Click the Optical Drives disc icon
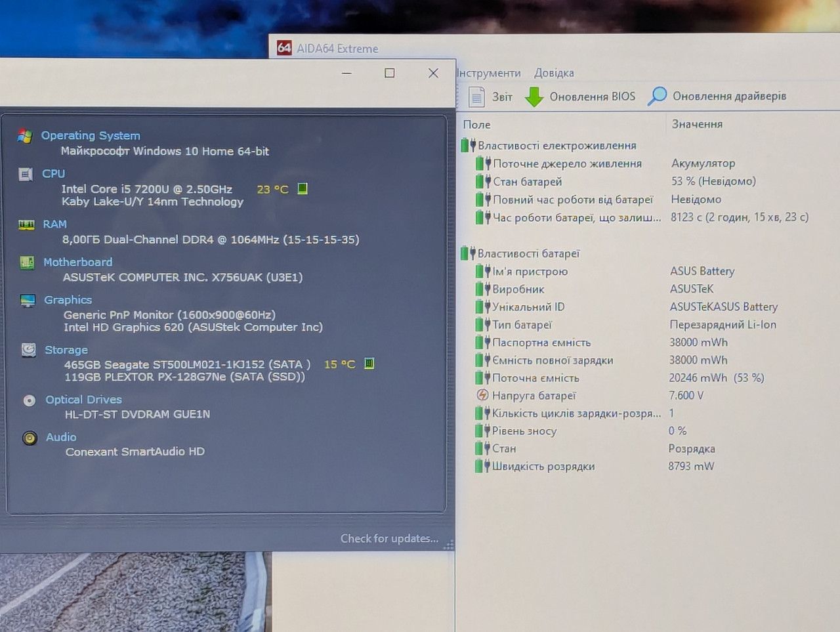This screenshot has height=632, width=840. point(29,400)
